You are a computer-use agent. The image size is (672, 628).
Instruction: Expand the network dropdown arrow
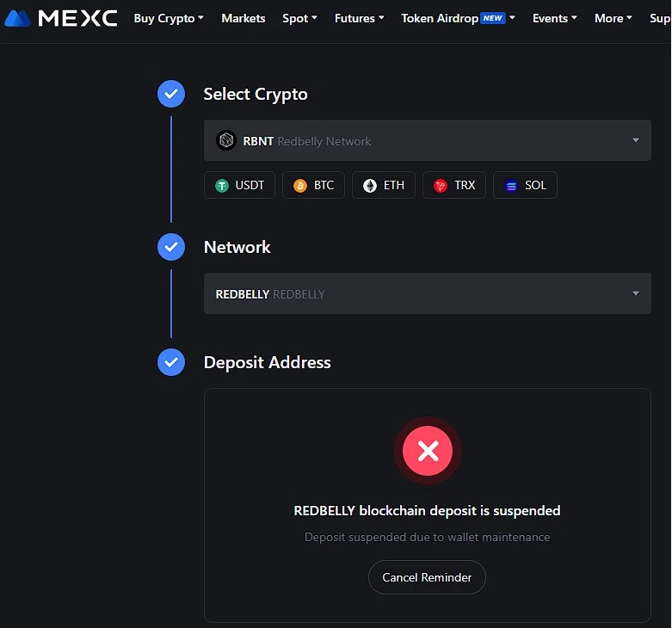[x=636, y=293]
